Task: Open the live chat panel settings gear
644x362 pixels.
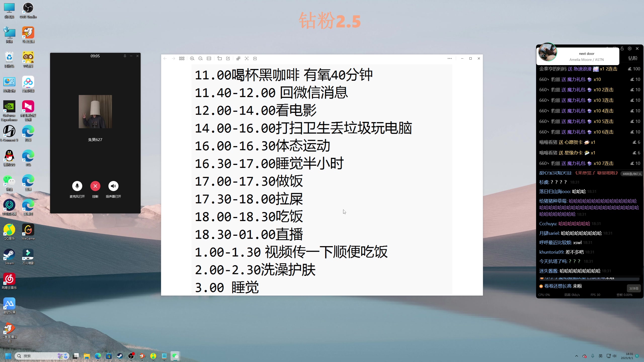Action: coord(629,49)
